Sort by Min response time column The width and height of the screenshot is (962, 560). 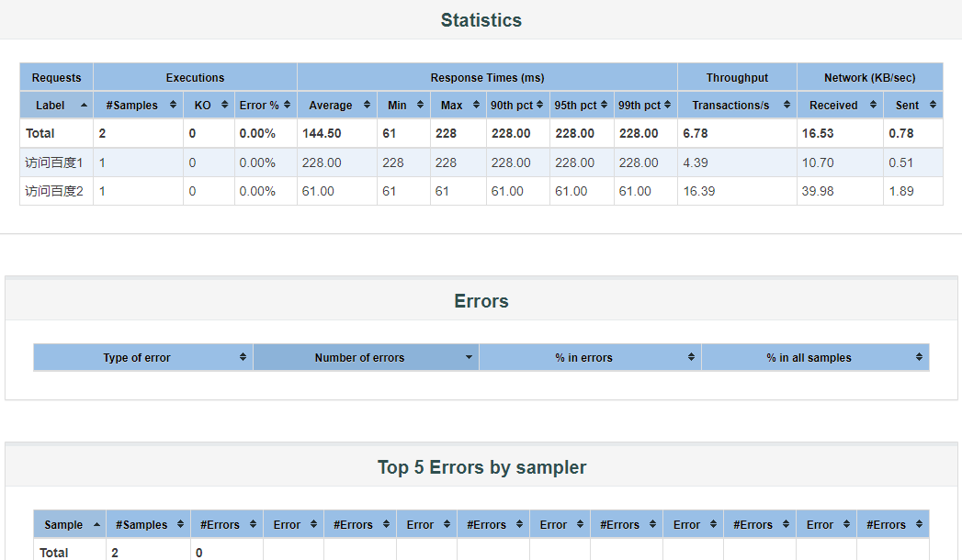pyautogui.click(x=403, y=105)
